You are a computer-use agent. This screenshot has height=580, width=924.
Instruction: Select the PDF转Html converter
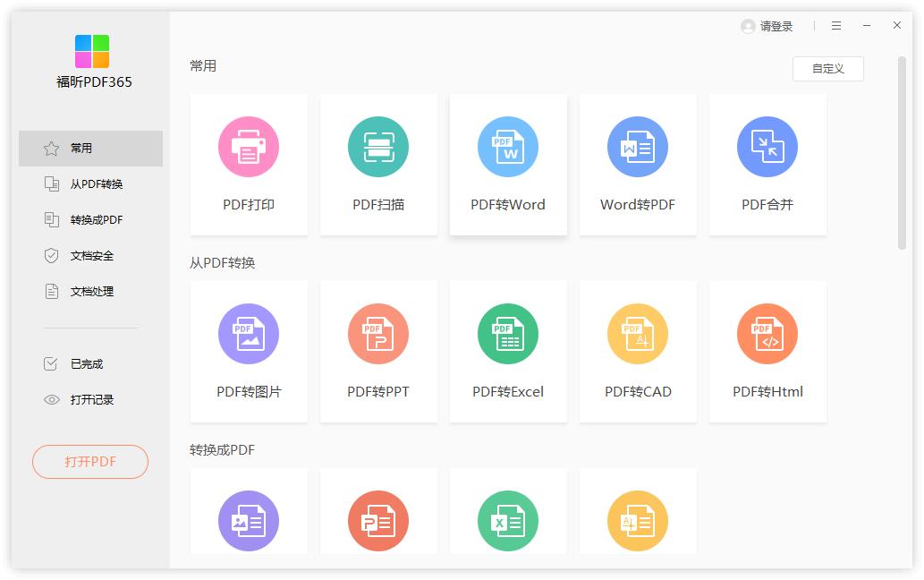point(767,351)
